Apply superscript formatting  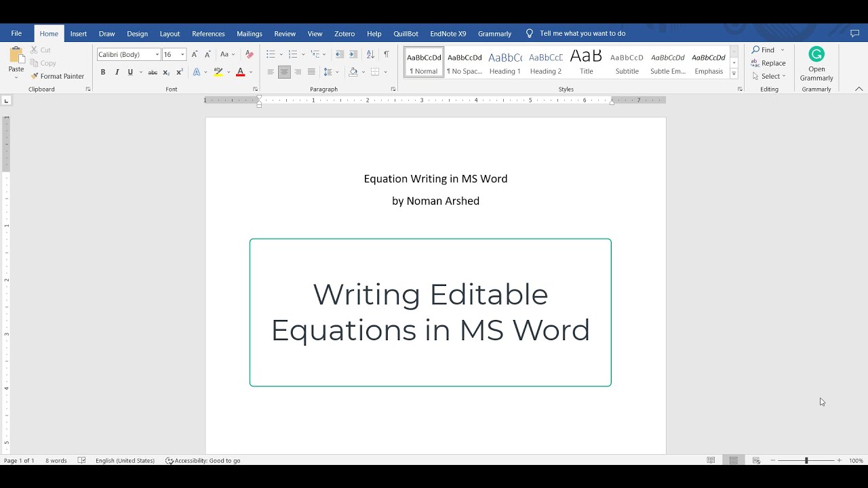point(180,72)
